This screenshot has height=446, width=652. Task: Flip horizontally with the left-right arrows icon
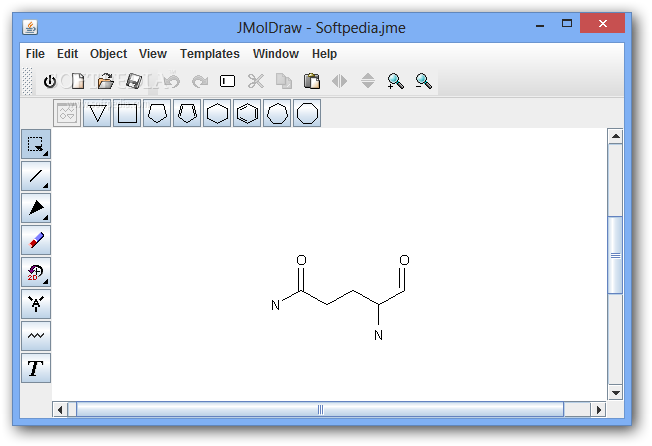[x=340, y=81]
